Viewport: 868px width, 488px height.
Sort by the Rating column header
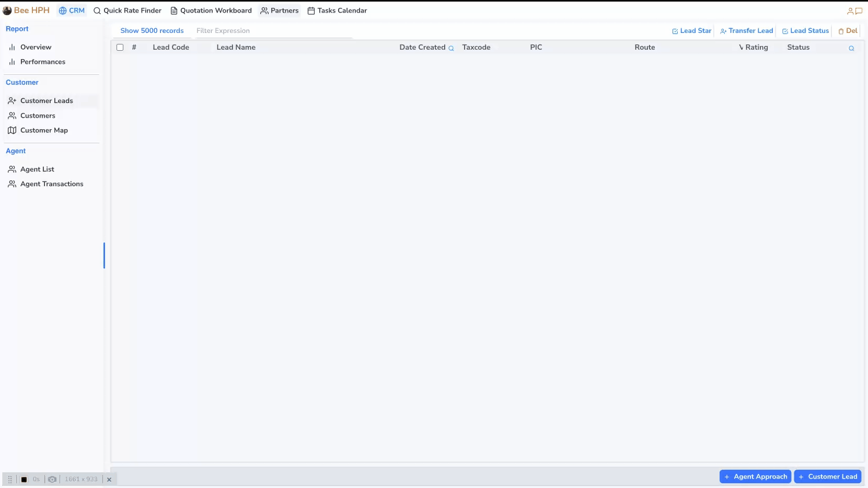click(756, 47)
